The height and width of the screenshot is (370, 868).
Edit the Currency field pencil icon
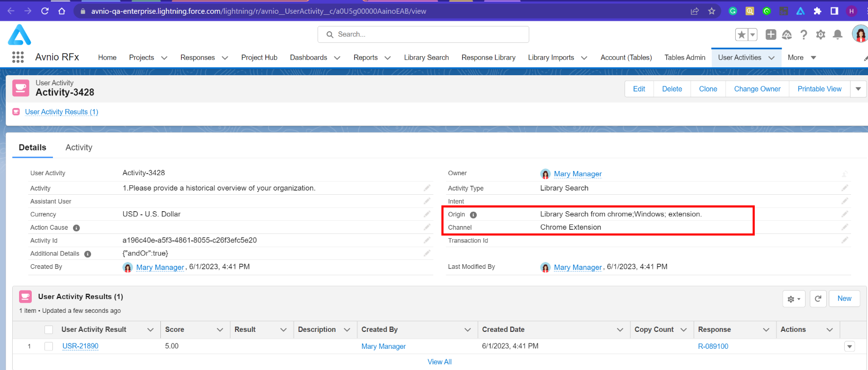click(427, 214)
